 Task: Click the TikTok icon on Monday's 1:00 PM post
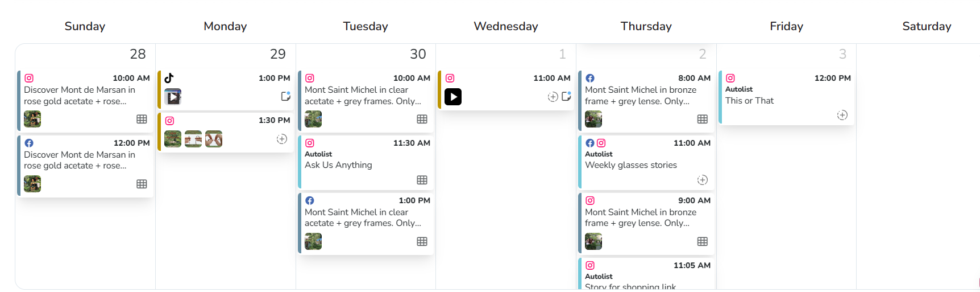169,78
